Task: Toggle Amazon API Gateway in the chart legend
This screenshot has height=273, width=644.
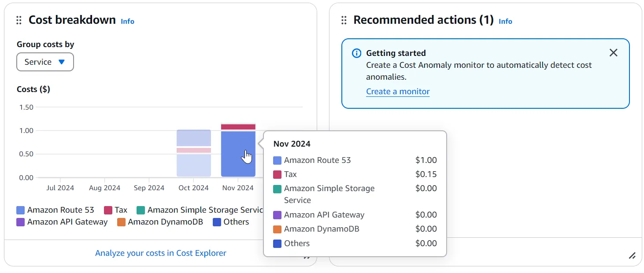Action: [x=62, y=222]
